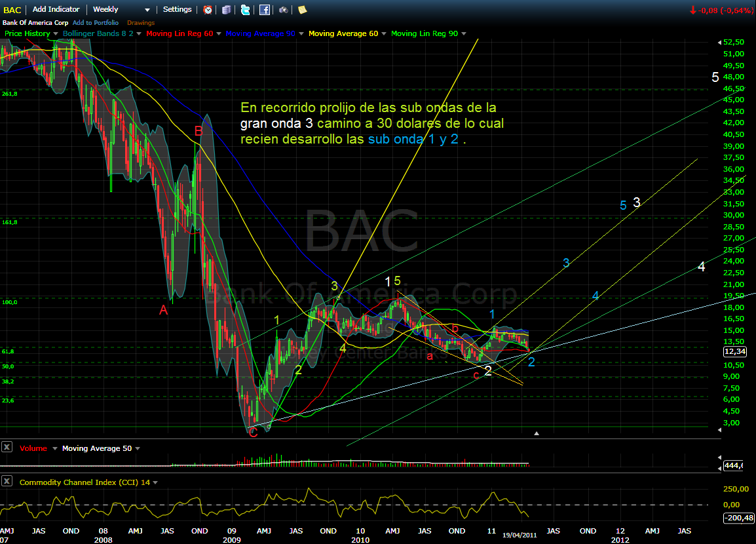Viewport: 756px width, 544px height.
Task: Open the Drawings link
Action: [141, 23]
